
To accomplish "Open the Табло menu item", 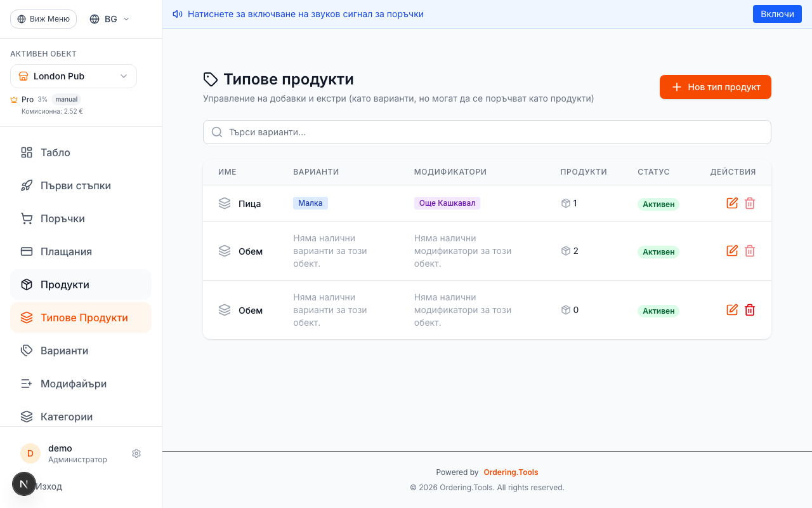I will (x=55, y=152).
